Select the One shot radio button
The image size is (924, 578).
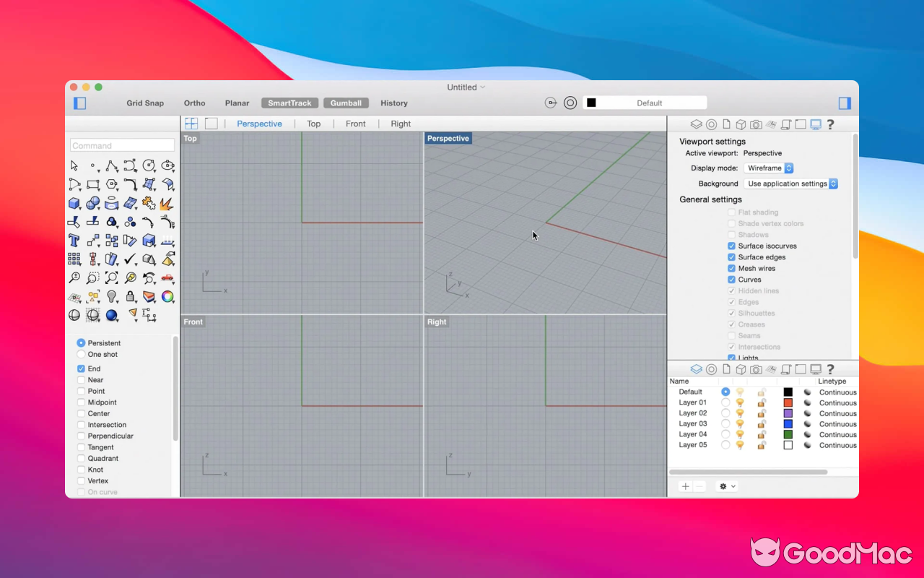click(x=81, y=355)
